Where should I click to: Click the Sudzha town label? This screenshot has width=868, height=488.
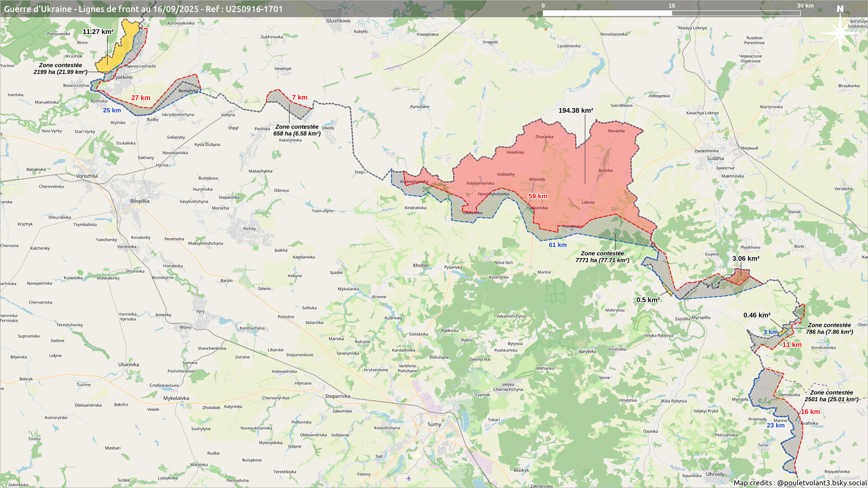(715, 159)
